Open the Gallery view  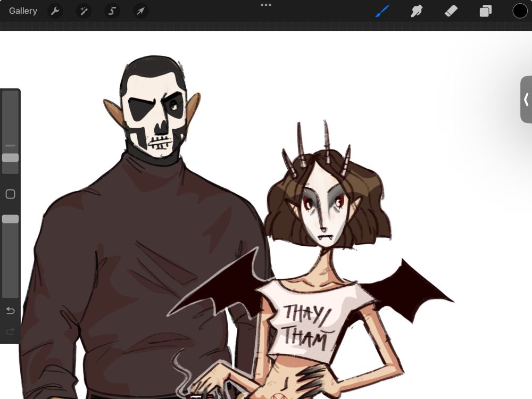[23, 11]
